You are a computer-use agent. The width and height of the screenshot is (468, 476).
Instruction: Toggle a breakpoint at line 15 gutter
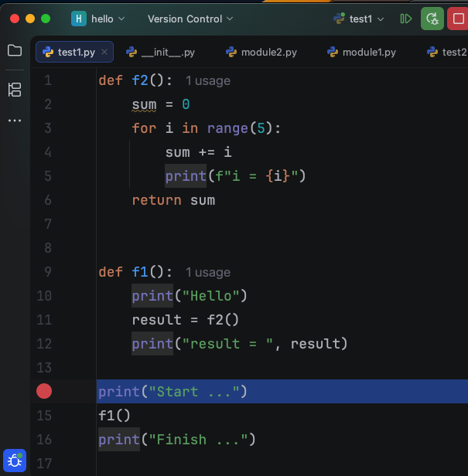coord(44,416)
